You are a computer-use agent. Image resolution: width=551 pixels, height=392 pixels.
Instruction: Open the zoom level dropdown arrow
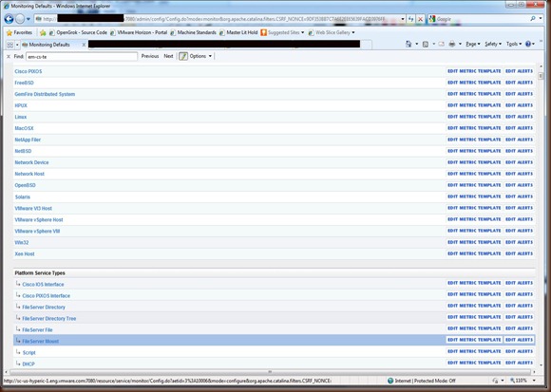[x=534, y=381]
